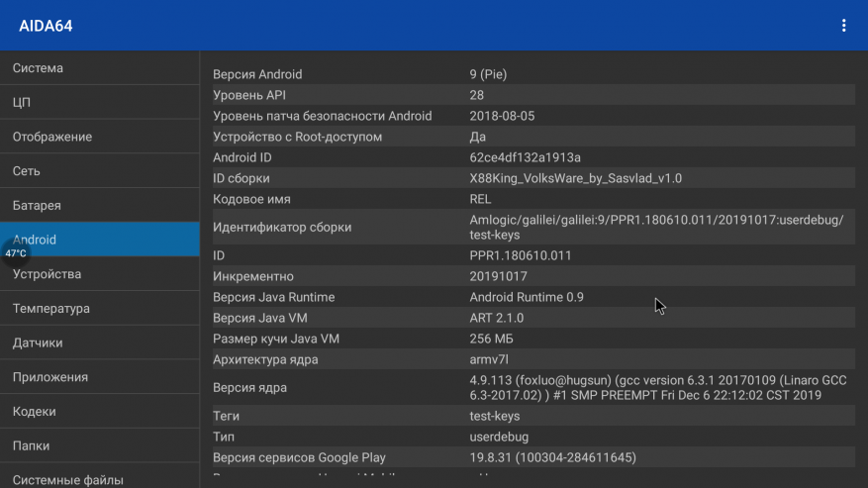
Task: Go to the Папки section
Action: pyautogui.click(x=99, y=446)
